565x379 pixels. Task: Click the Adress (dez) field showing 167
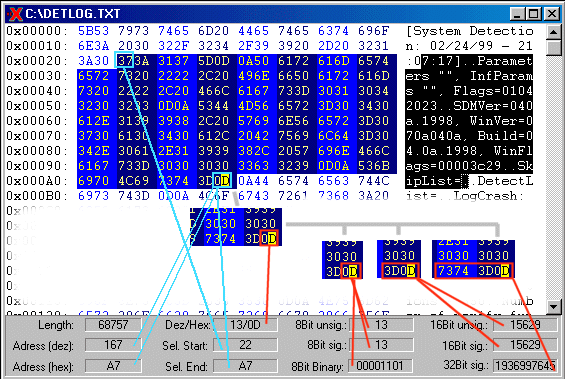113,345
